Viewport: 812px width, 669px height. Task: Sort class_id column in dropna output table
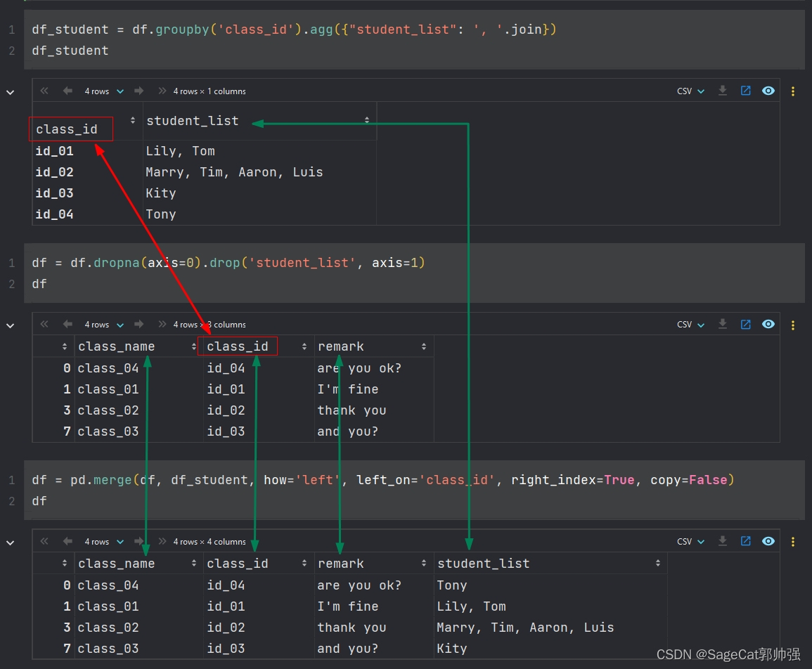tap(304, 346)
